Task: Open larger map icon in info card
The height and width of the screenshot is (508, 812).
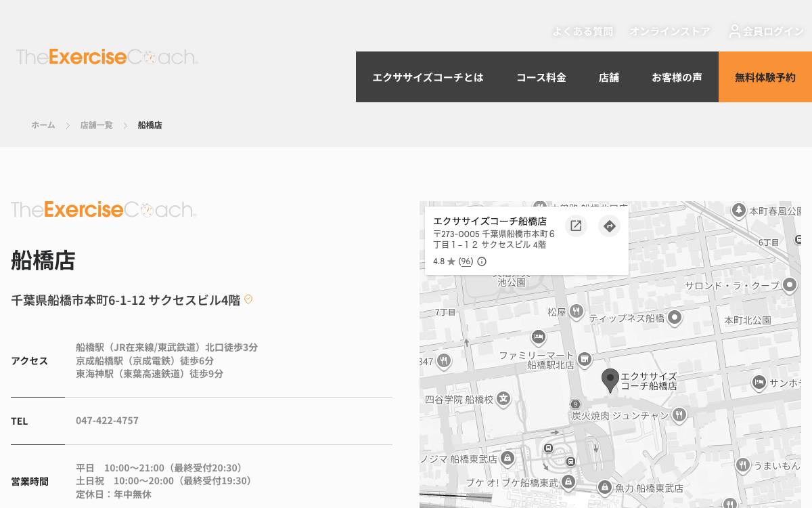Action: click(x=576, y=226)
